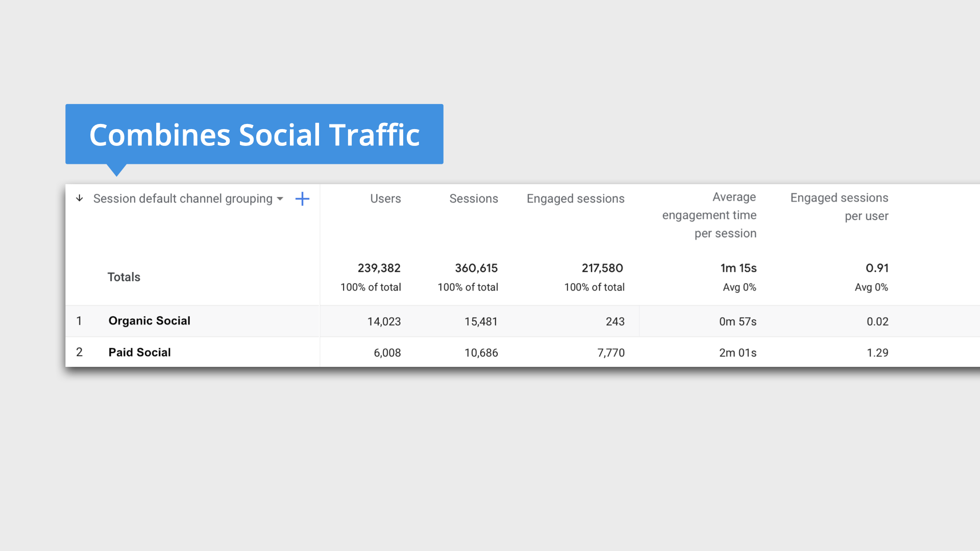
Task: Toggle sort direction on the grouping column
Action: 79,198
